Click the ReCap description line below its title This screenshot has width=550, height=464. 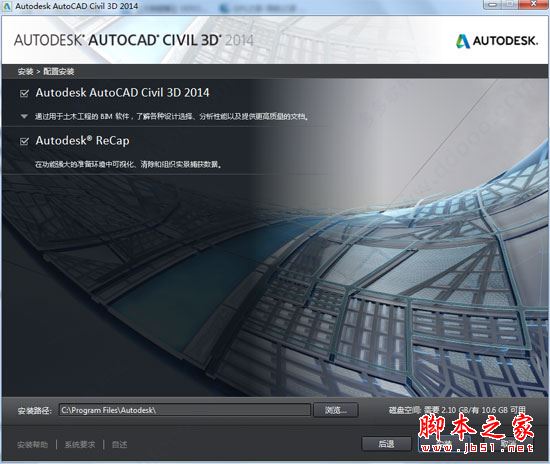pos(128,164)
